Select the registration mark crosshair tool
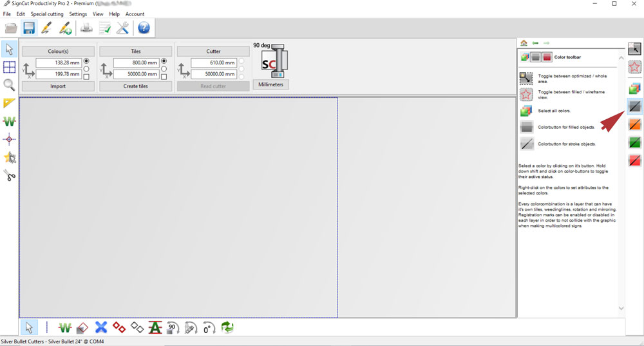Viewport: 644px width, 346px height. click(9, 139)
